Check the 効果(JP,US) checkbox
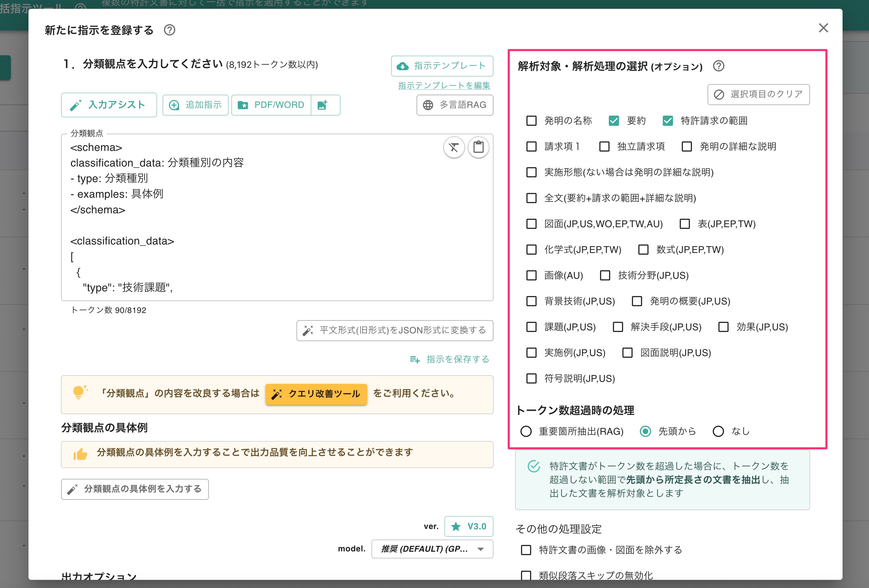Viewport: 869px width, 588px height. [723, 327]
